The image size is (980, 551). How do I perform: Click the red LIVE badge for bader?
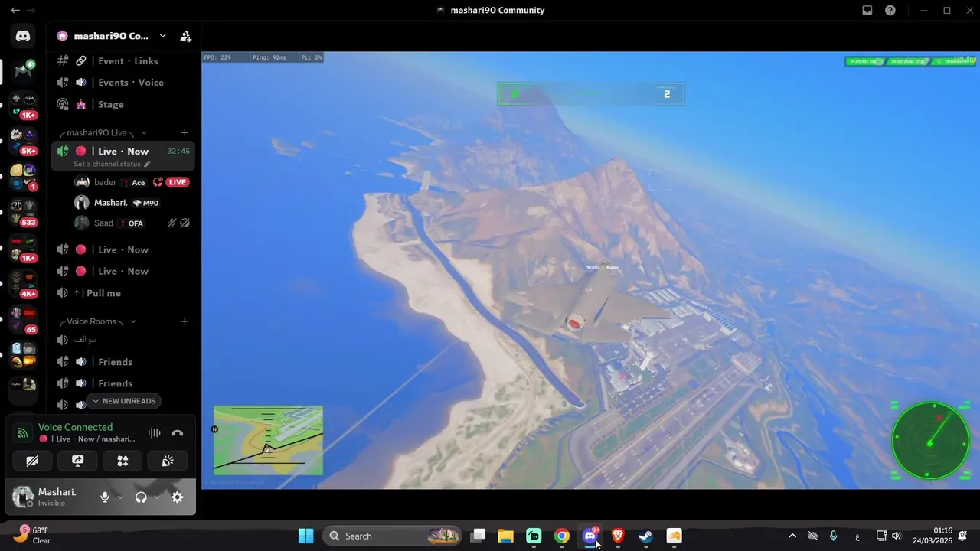click(x=178, y=182)
